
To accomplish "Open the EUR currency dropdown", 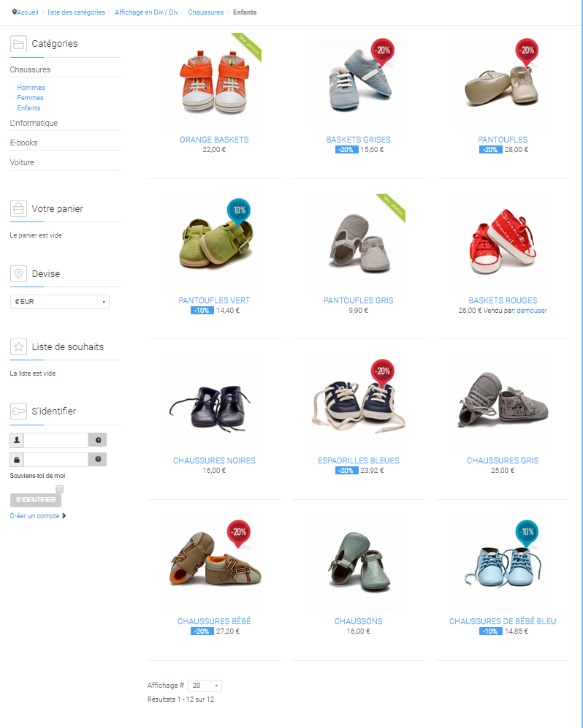I will (x=60, y=302).
